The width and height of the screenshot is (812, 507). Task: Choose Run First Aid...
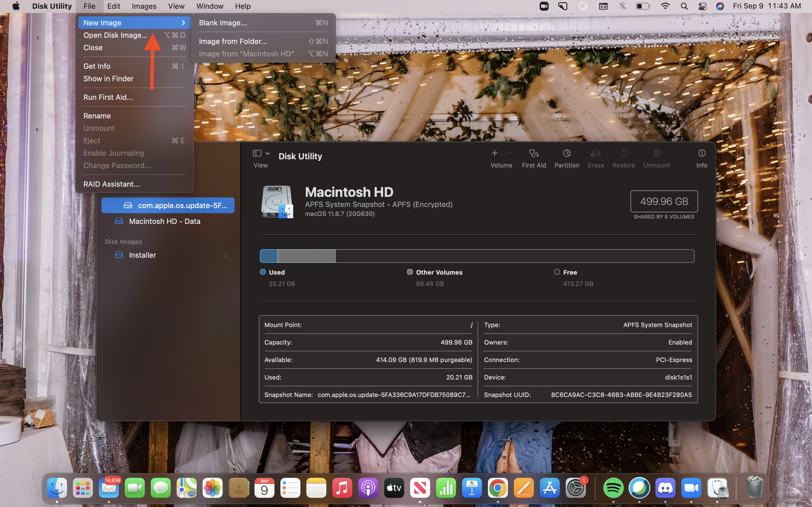click(x=134, y=97)
